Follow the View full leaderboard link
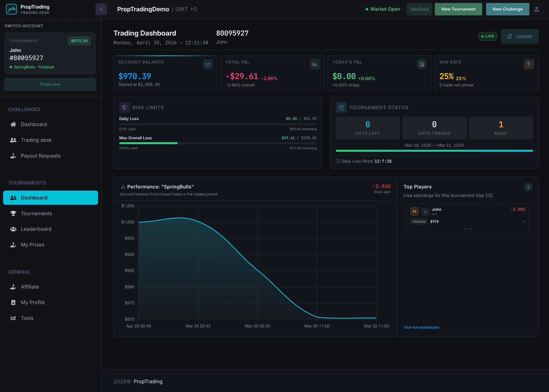 pyautogui.click(x=421, y=327)
